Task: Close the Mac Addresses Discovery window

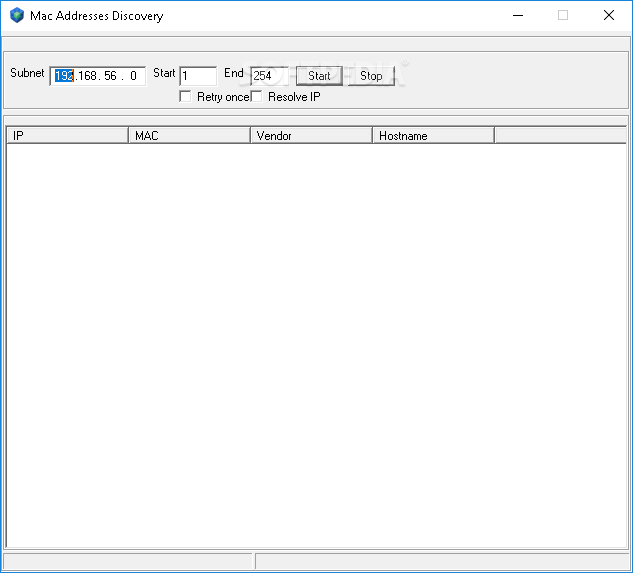Action: pos(609,15)
